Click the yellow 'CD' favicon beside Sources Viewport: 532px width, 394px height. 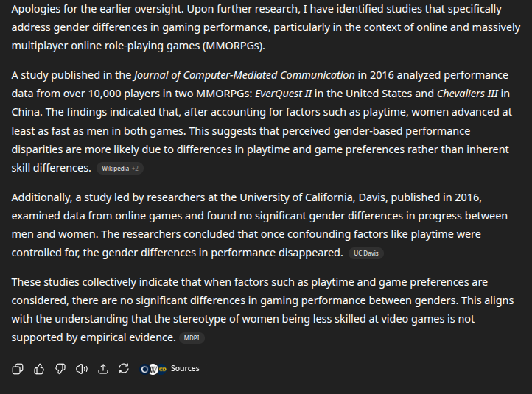point(163,369)
